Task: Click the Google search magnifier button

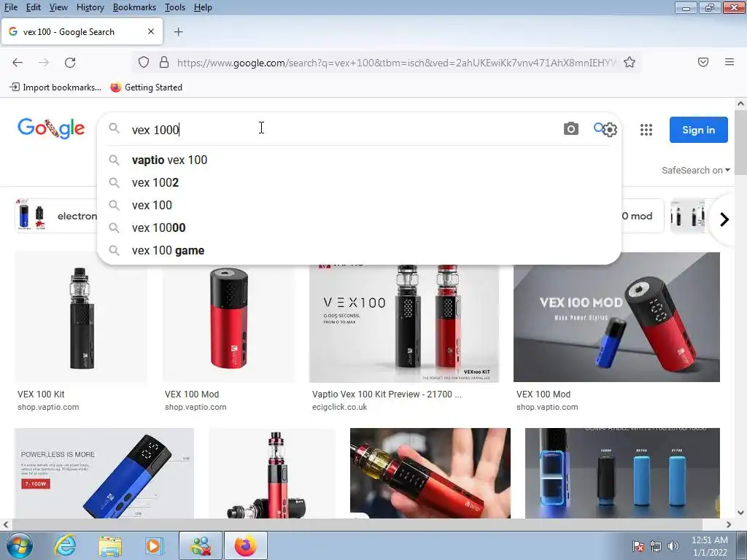Action: point(598,128)
